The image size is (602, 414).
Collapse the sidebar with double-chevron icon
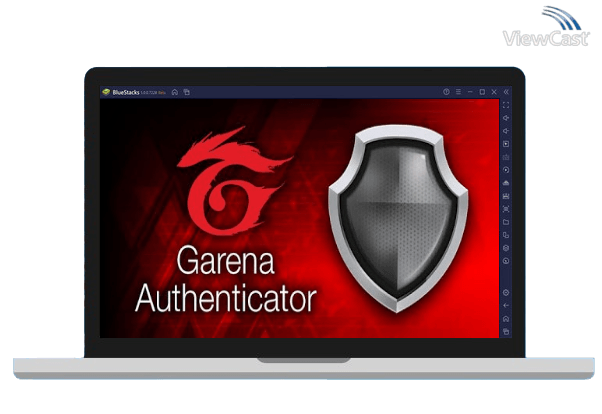point(506,92)
